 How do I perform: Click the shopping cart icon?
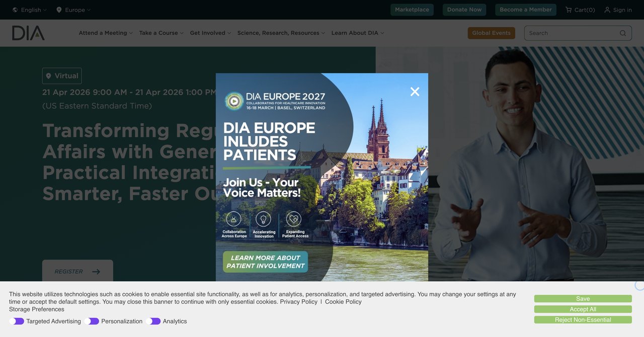pyautogui.click(x=569, y=10)
